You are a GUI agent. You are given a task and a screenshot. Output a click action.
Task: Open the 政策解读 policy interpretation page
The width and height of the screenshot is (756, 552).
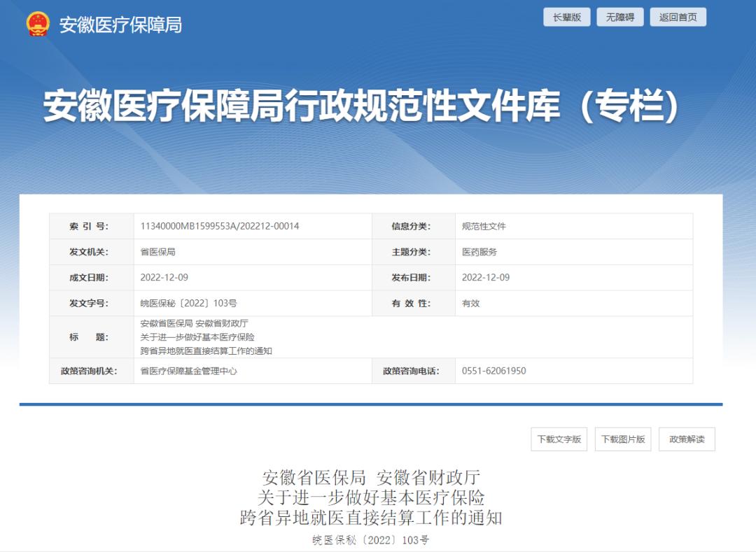[x=685, y=439]
